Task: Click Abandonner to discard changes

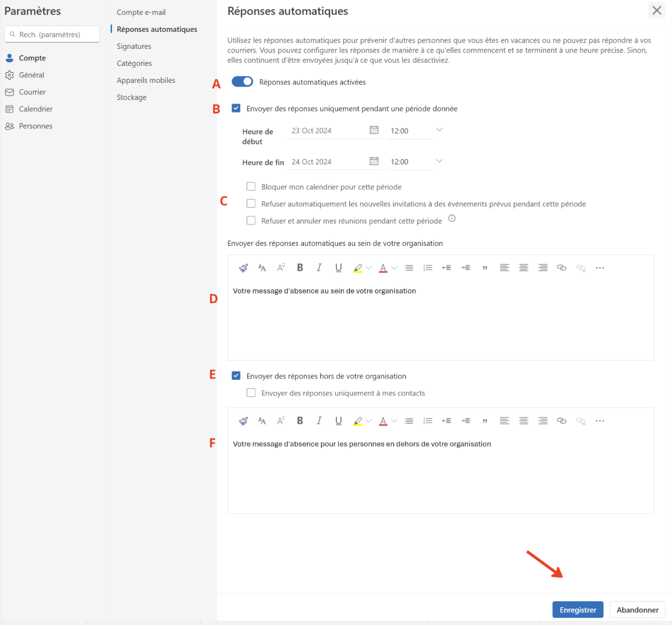Action: click(637, 610)
